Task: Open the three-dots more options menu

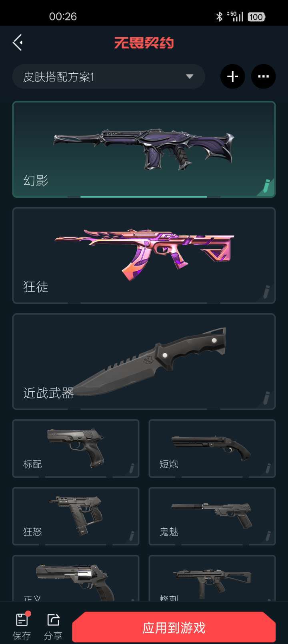Action: [x=263, y=76]
